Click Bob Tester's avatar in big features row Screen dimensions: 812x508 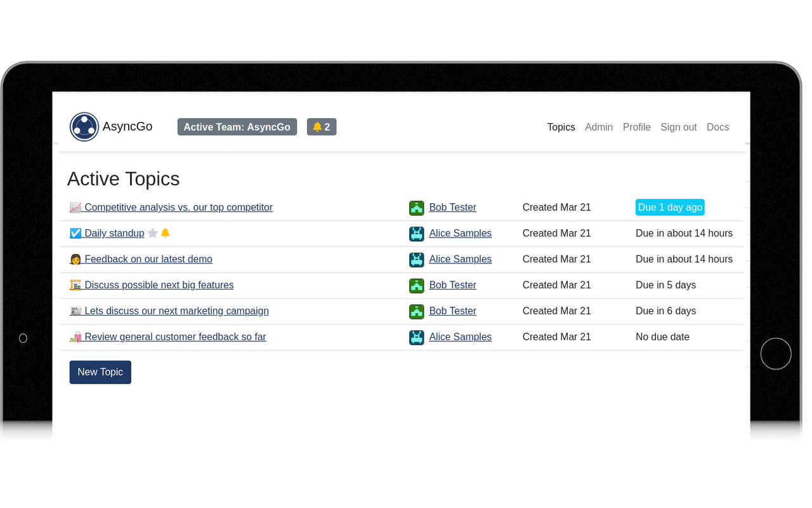pos(417,286)
